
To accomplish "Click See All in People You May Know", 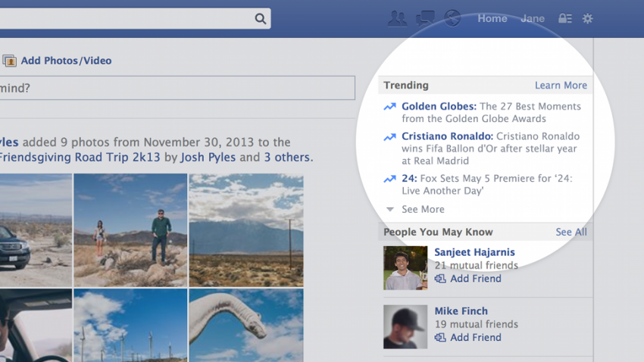I will click(x=571, y=232).
